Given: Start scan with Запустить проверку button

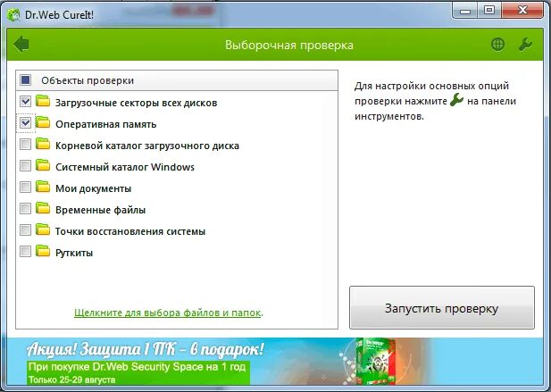Looking at the screenshot, I should (442, 308).
